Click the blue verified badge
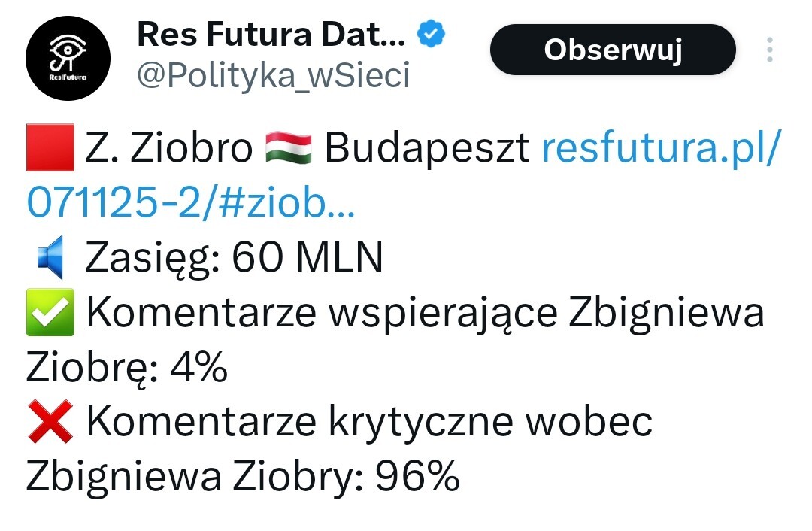This screenshot has height=531, width=812. coord(432,34)
